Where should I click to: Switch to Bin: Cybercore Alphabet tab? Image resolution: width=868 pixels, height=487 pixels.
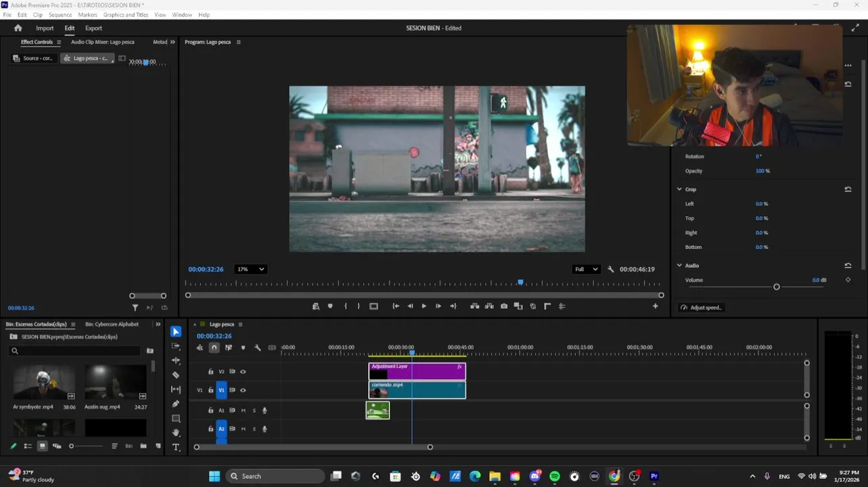click(112, 325)
